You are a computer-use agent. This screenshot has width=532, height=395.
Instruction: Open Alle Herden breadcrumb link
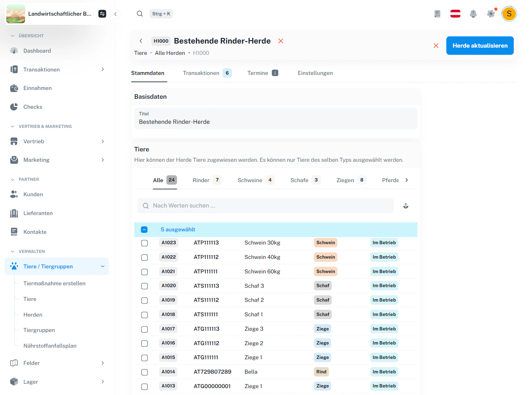pos(170,53)
